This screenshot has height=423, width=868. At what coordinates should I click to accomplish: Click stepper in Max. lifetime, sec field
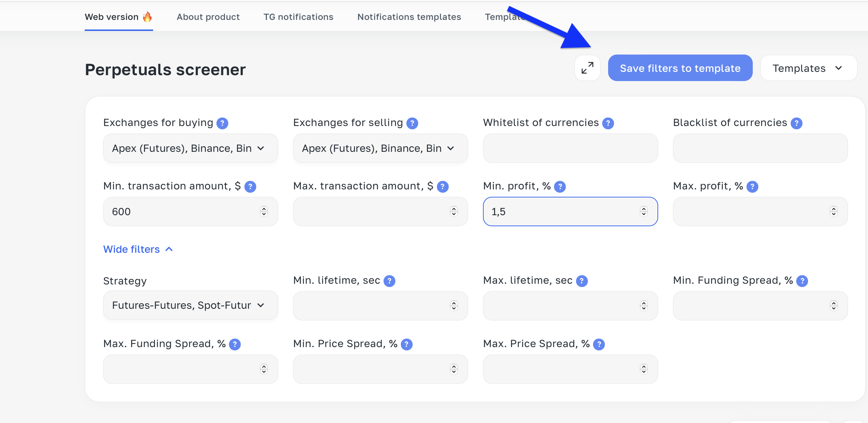pos(643,306)
